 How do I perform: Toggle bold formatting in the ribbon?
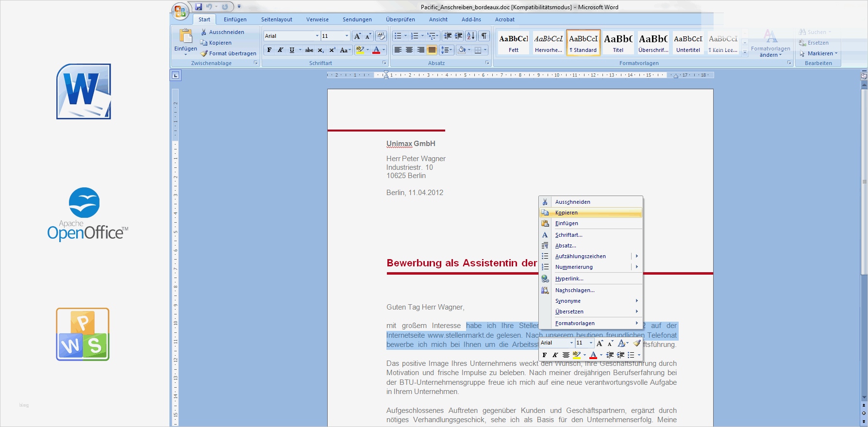pyautogui.click(x=269, y=50)
